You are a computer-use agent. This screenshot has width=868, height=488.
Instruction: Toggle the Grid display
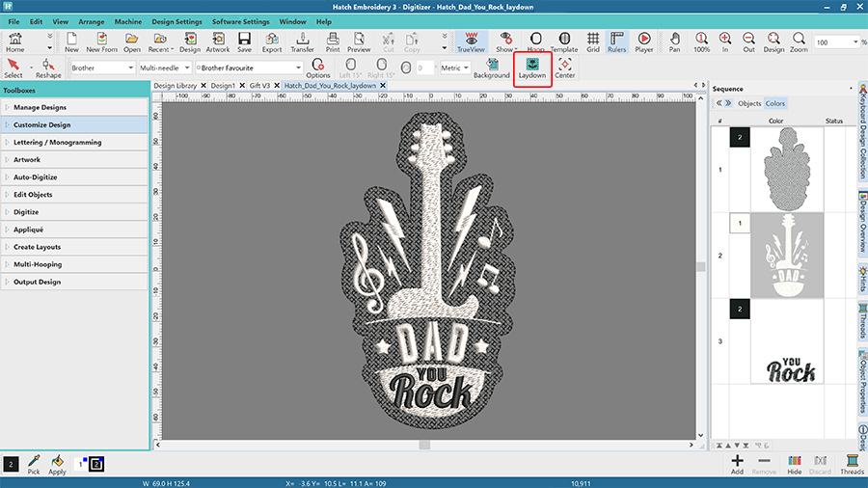[593, 41]
